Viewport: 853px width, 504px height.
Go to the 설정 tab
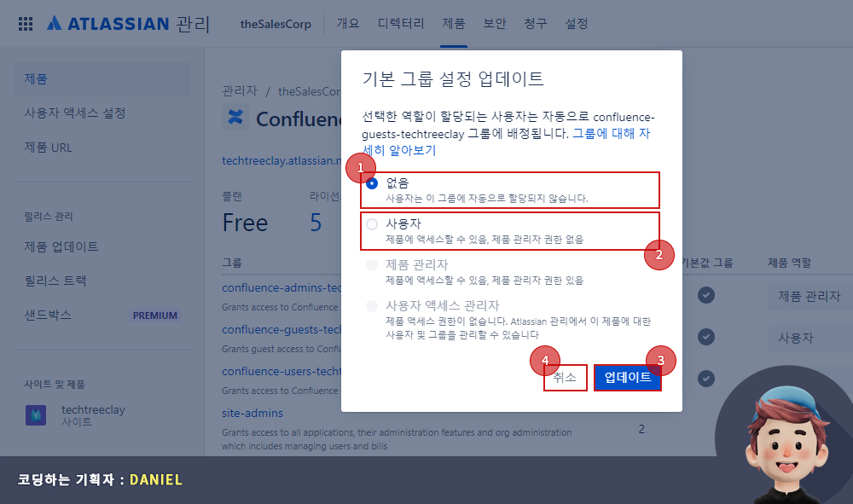click(577, 23)
